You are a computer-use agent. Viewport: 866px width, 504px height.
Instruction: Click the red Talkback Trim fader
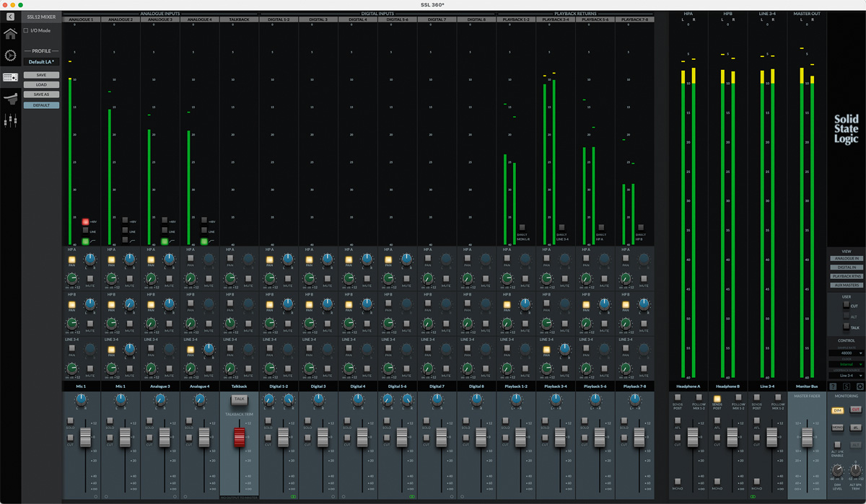coord(239,436)
